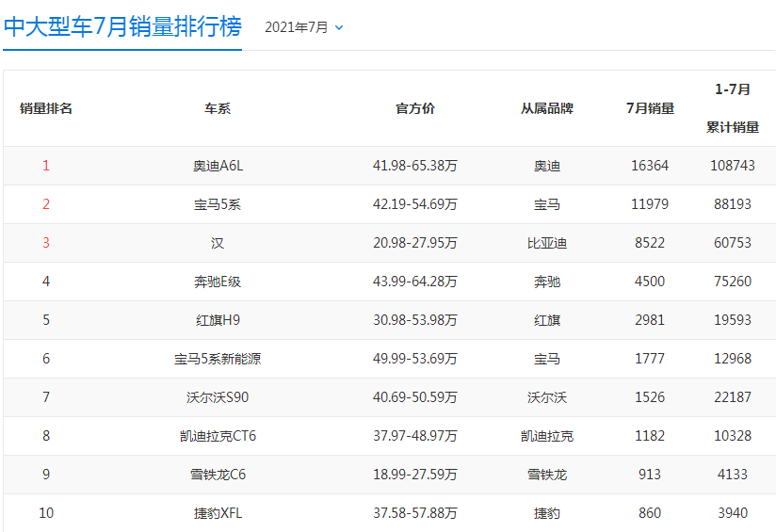Screen dimensions: 776x532
Task: Open the 奔驰E级 series link
Action: [218, 282]
